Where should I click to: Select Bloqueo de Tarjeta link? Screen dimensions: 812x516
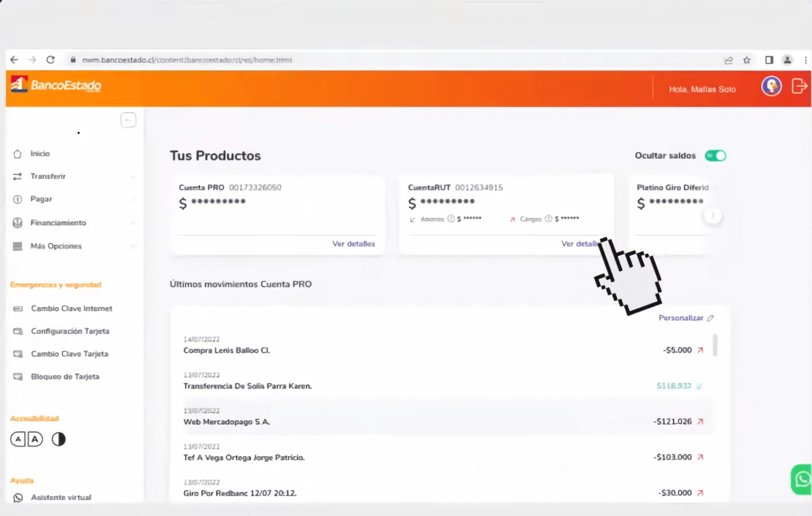[65, 377]
